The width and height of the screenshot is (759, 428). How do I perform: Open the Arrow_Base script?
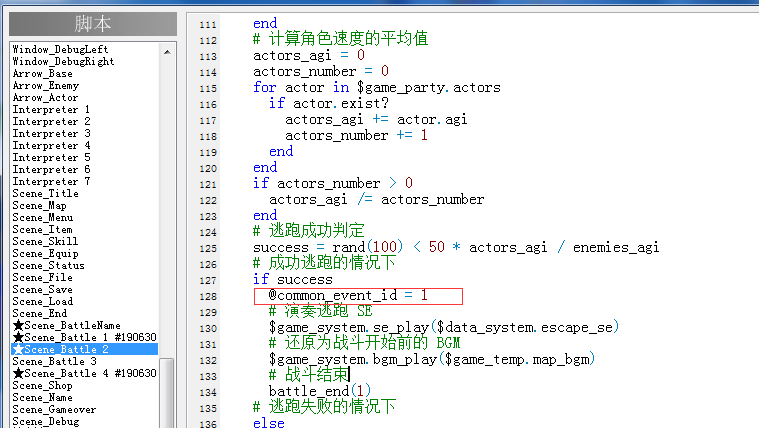pos(43,74)
